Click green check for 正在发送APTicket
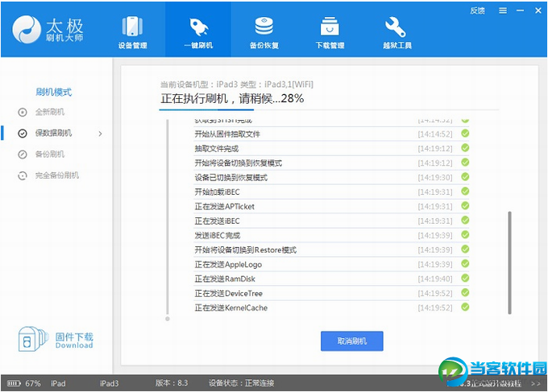This screenshot has height=392, width=548. coord(465,206)
